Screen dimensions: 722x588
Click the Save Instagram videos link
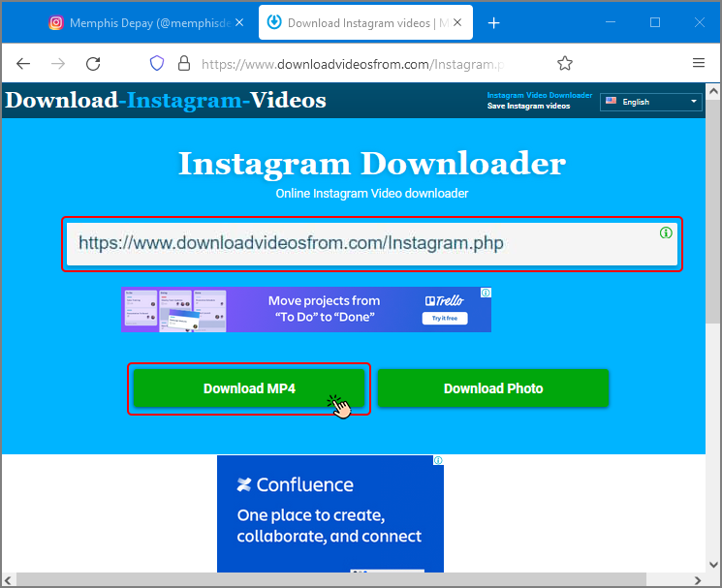[x=528, y=106]
